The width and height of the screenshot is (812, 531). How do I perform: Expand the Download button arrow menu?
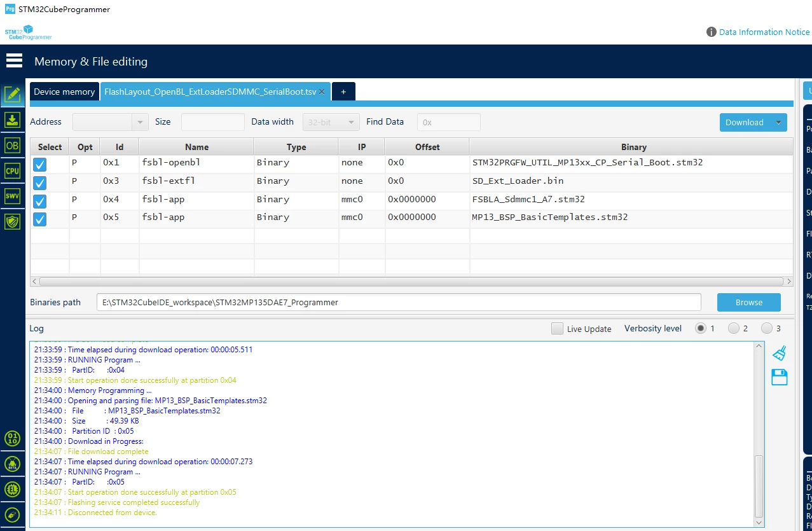pos(778,122)
